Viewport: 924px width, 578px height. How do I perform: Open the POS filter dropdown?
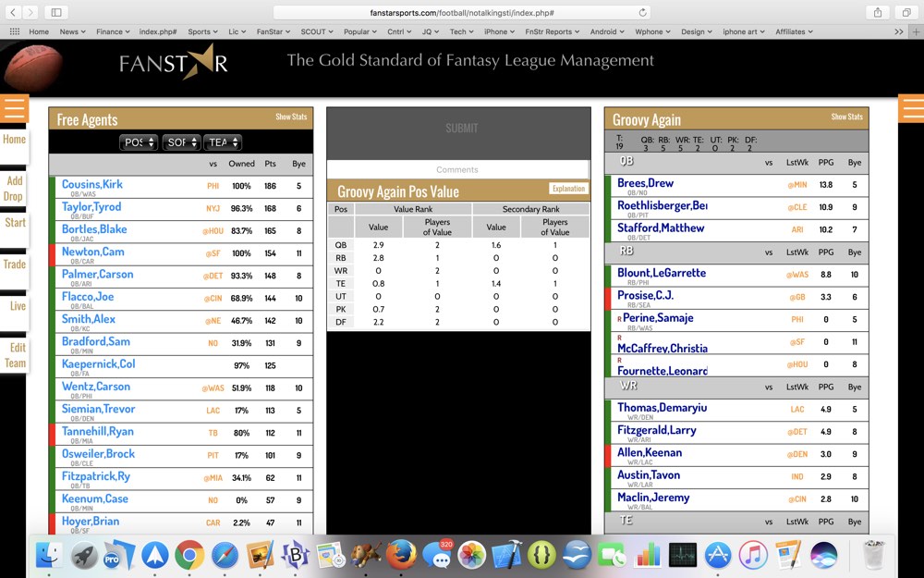[x=140, y=142]
